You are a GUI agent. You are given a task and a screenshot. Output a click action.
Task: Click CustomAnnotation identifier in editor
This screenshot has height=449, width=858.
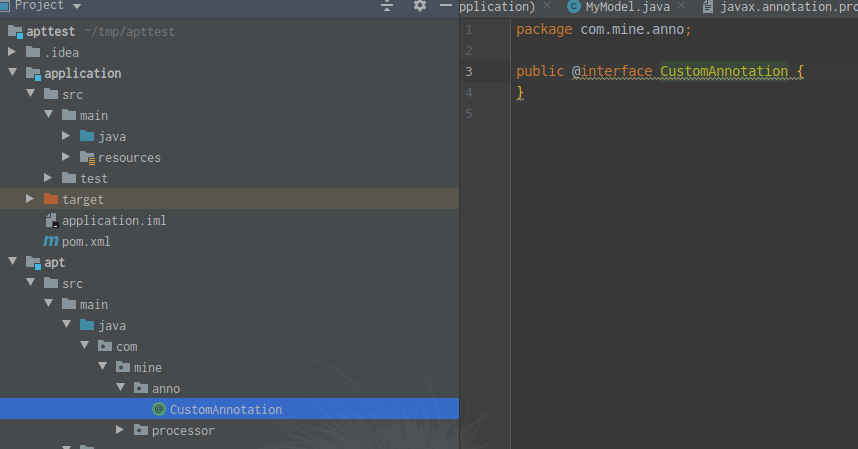[724, 71]
